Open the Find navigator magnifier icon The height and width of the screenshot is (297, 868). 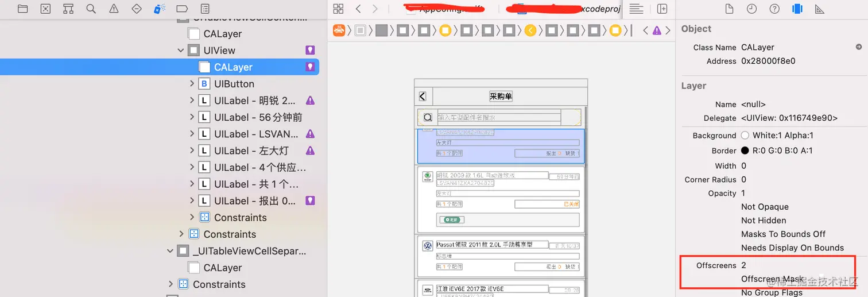point(91,9)
